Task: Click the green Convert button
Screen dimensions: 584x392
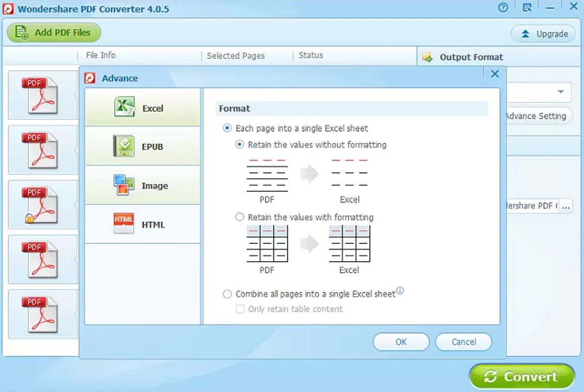Action: coord(522,377)
